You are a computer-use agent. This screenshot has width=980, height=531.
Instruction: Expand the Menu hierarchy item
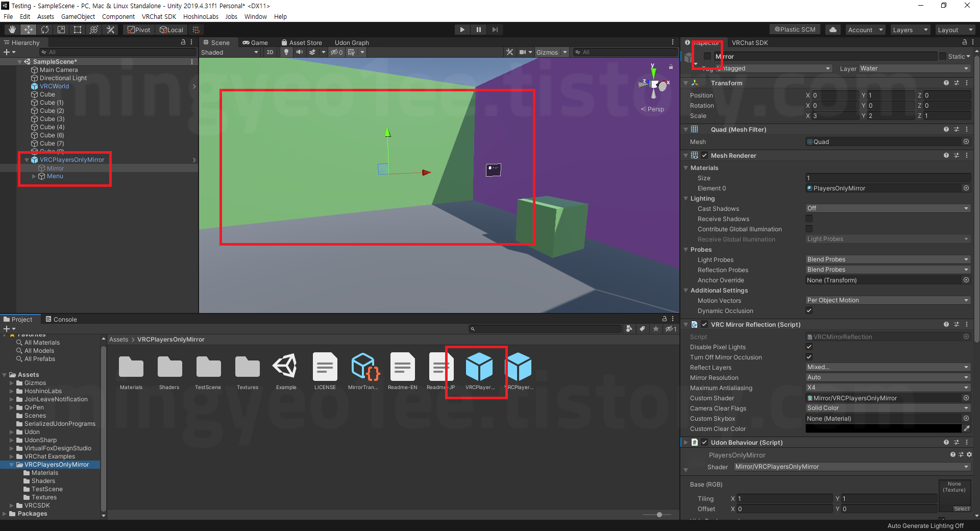34,176
